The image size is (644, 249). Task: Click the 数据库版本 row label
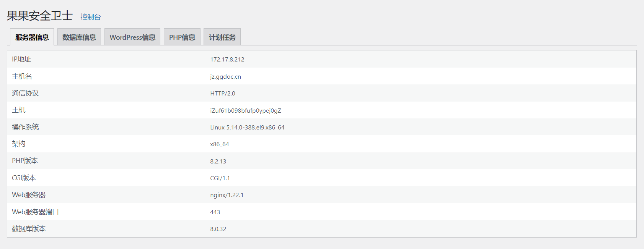[29, 229]
